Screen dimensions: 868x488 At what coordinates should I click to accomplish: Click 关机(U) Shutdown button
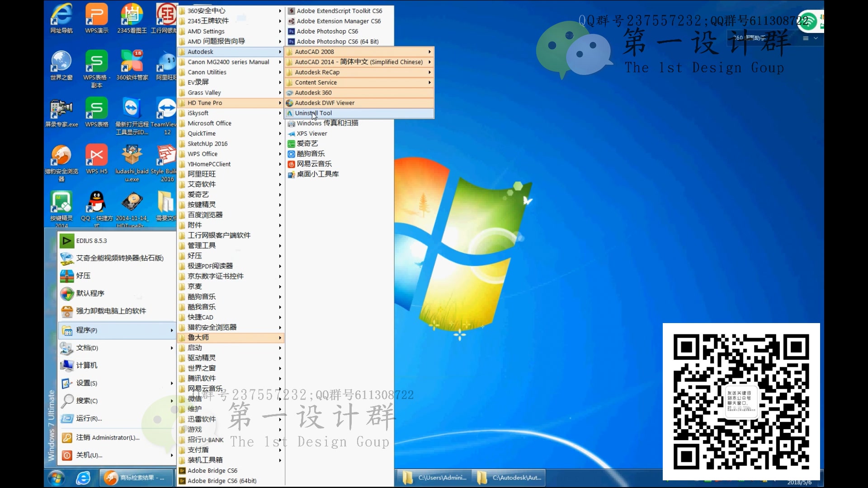90,454
